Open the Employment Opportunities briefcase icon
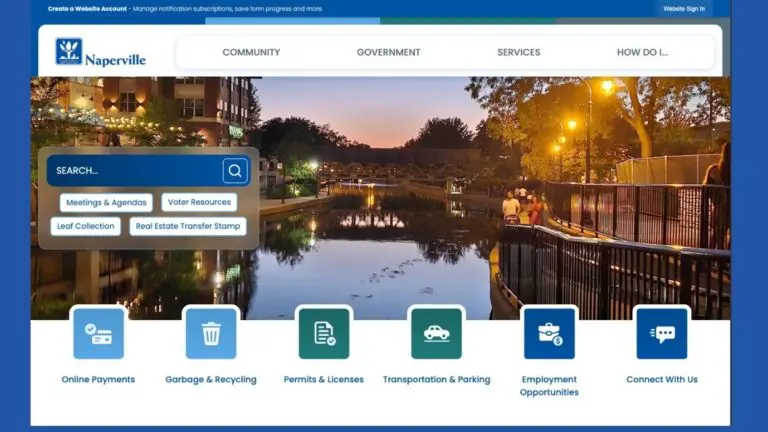Image resolution: width=768 pixels, height=432 pixels. [x=549, y=334]
